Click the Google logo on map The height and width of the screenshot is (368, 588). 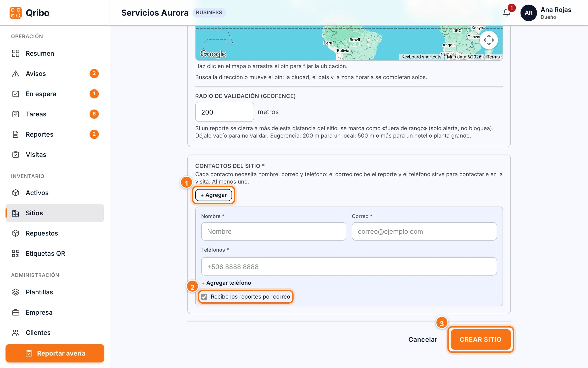(x=213, y=54)
